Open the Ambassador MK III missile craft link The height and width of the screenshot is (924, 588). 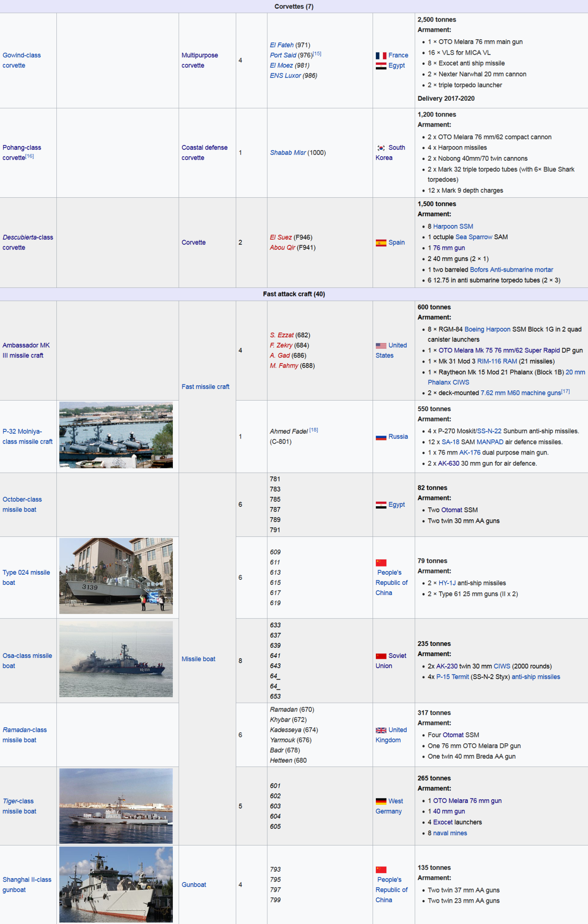pos(26,351)
